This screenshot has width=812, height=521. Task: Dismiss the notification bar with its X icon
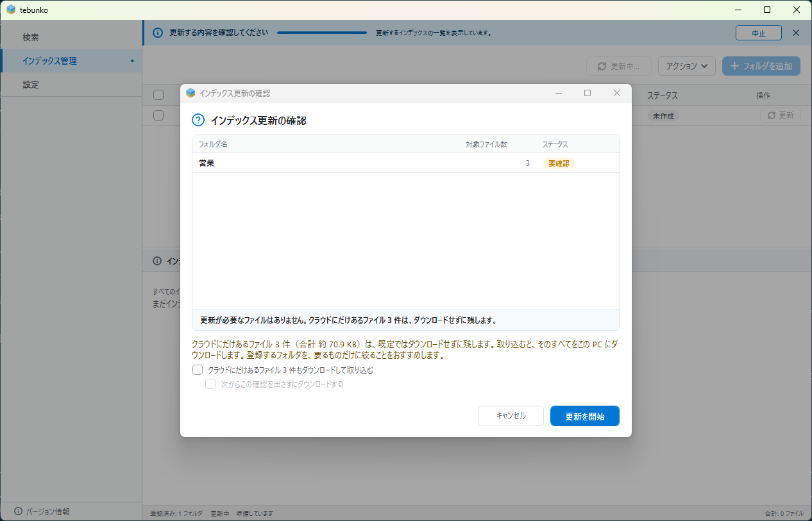point(796,33)
